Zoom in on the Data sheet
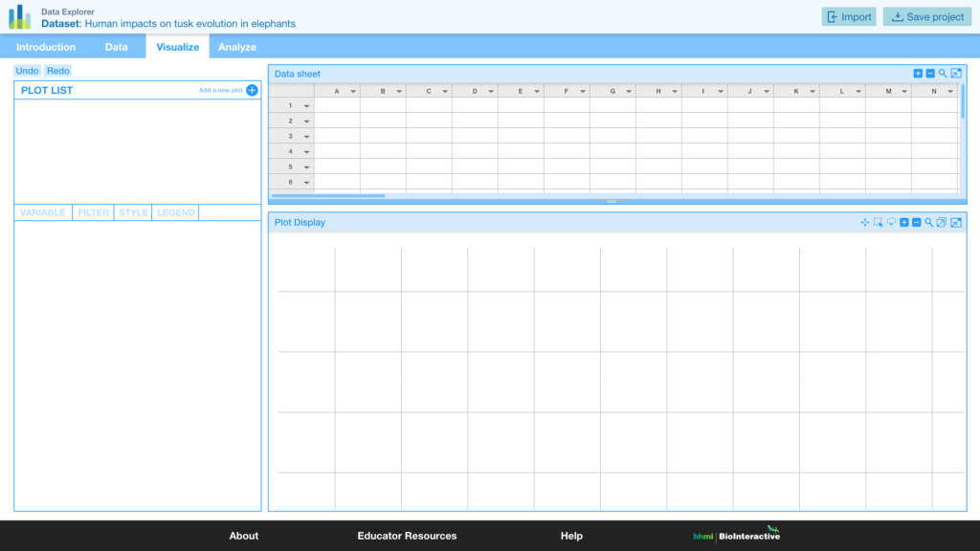 [x=918, y=73]
